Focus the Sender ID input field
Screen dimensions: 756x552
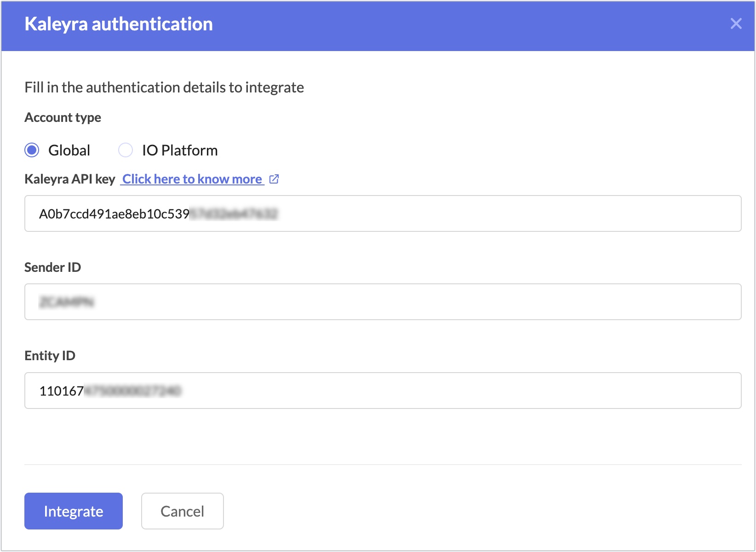pos(383,302)
